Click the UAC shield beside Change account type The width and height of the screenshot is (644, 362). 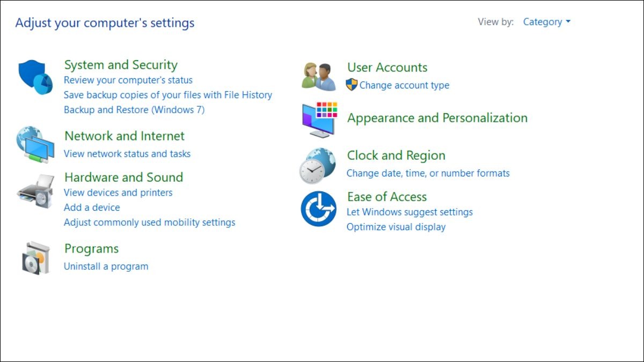(352, 85)
